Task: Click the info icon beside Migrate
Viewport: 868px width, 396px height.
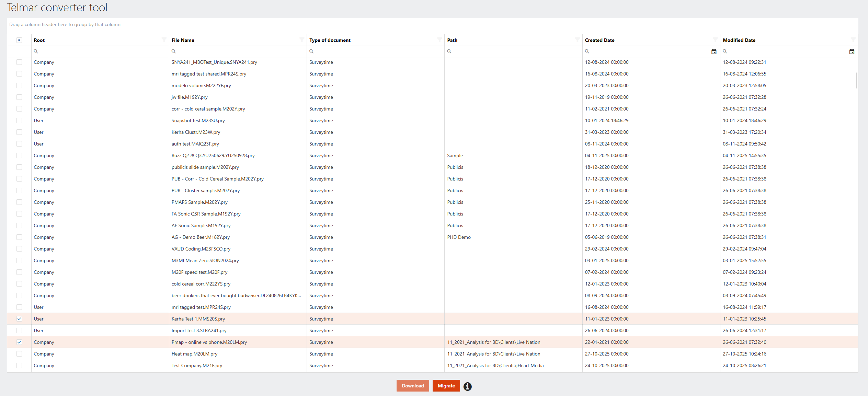Action: point(467,386)
